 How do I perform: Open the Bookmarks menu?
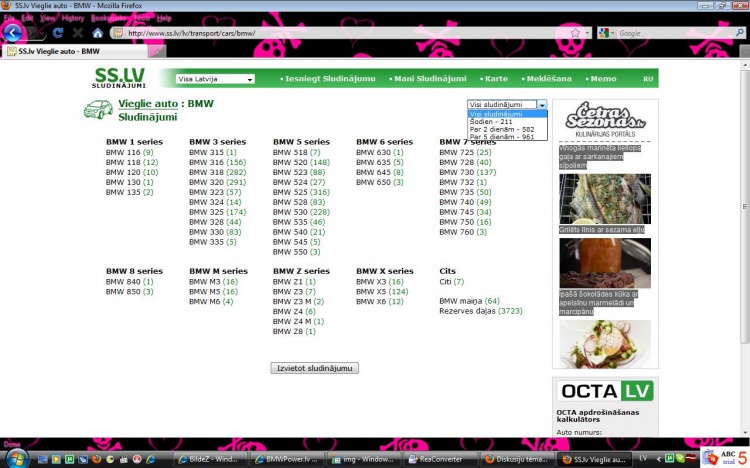pyautogui.click(x=108, y=18)
